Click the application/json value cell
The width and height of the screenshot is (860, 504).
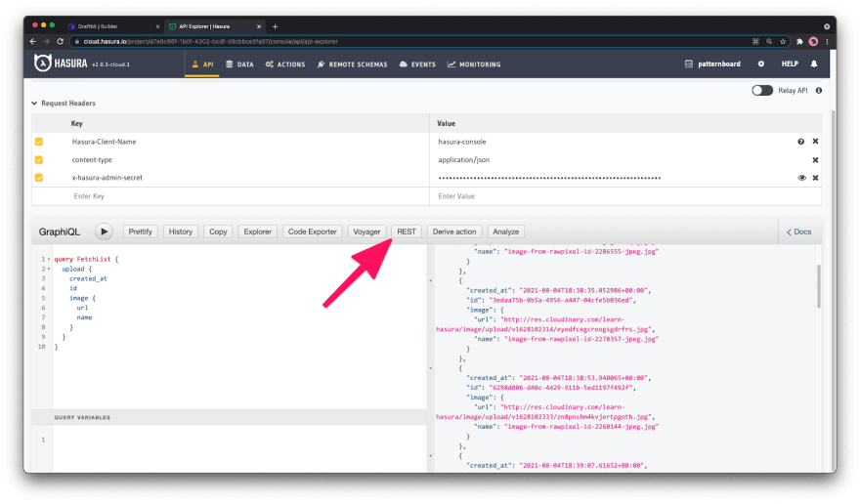[x=464, y=160]
